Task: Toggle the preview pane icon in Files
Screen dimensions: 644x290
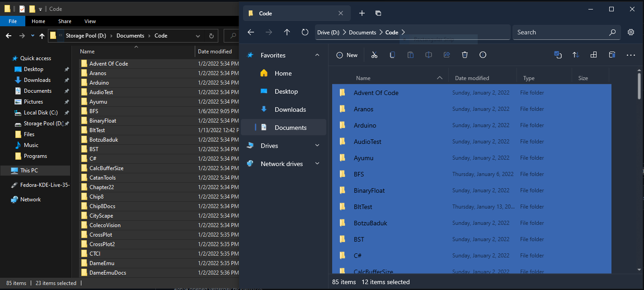Action: 612,55
